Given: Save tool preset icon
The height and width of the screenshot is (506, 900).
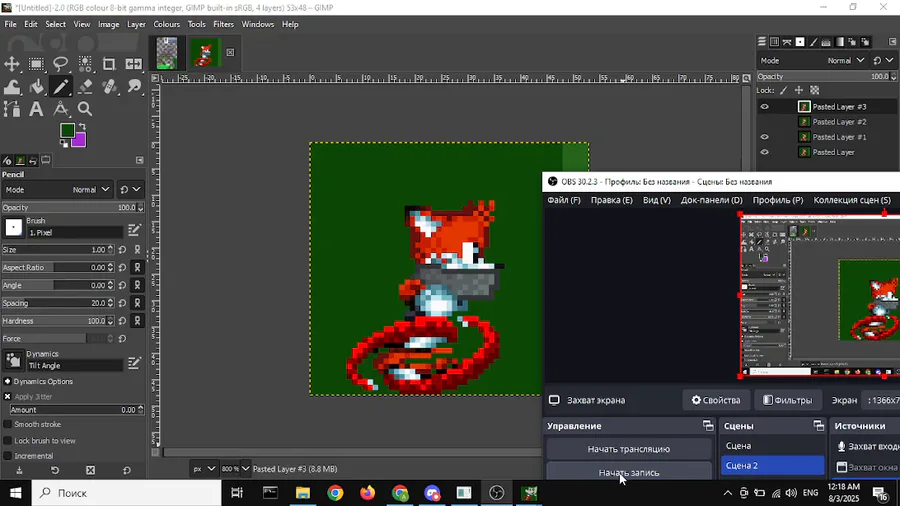Looking at the screenshot, I should coord(19,470).
